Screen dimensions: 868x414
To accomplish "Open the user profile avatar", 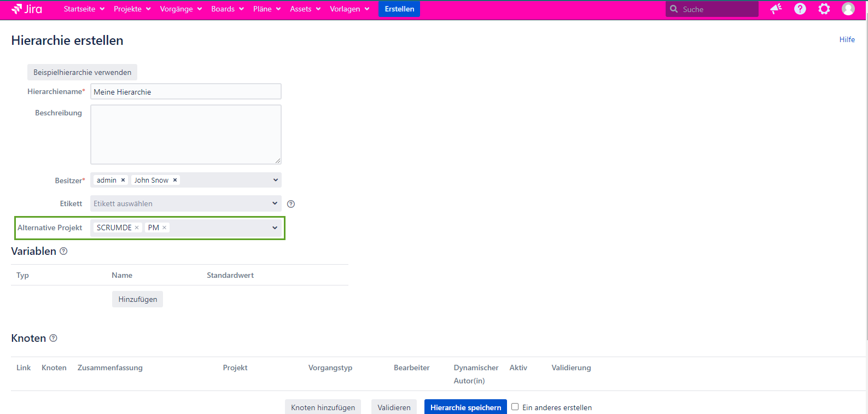I will (848, 9).
